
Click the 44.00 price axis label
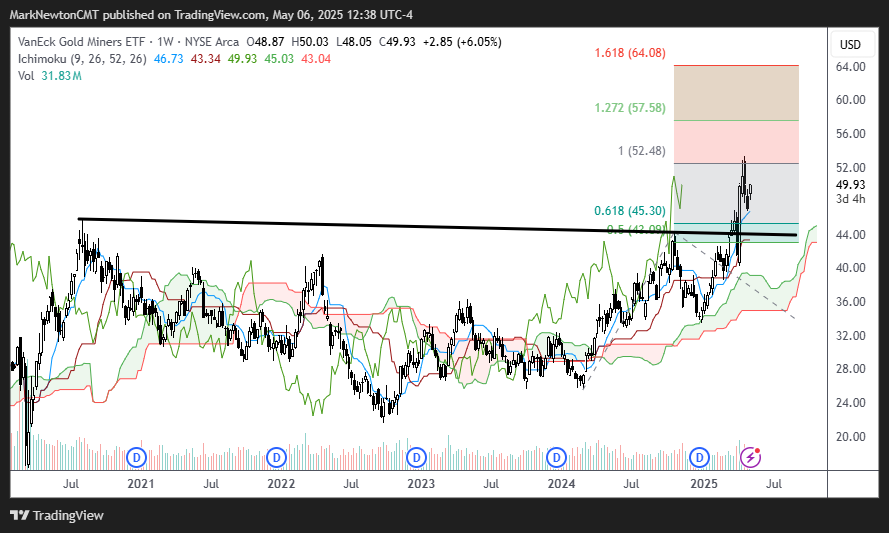click(850, 235)
